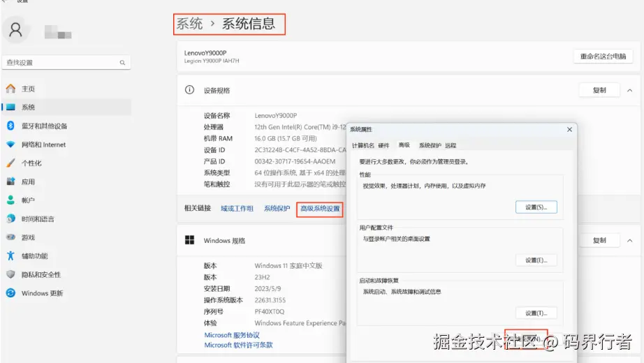Click the 设备规格 info icon
The image size is (644, 363).
click(189, 90)
